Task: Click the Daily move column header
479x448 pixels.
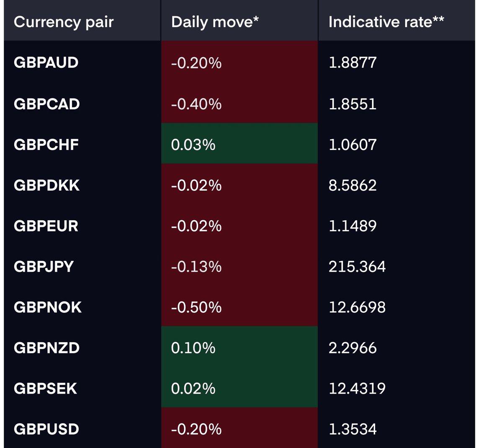Action: (x=215, y=22)
